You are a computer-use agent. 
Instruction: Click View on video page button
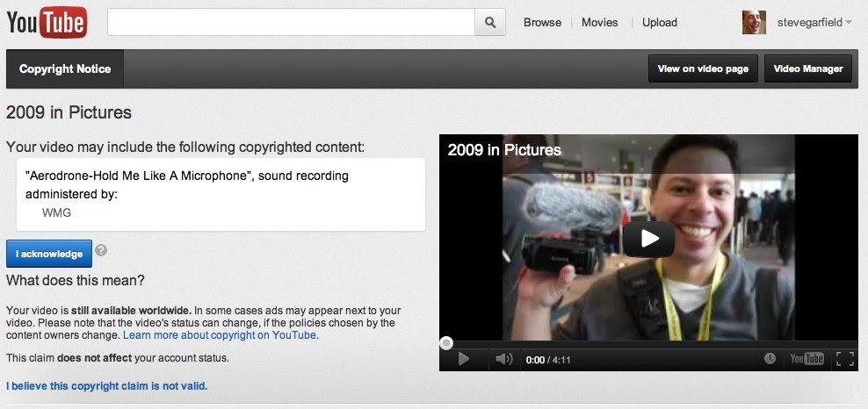[x=703, y=69]
